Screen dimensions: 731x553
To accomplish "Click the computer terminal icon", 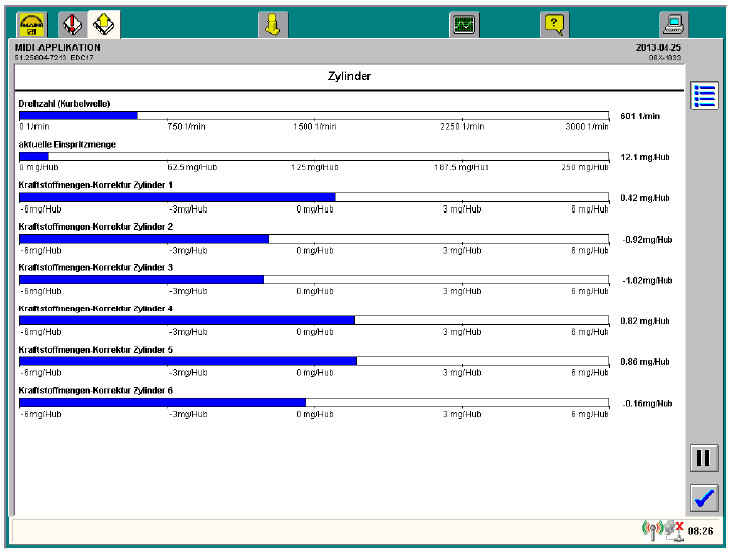I will point(674,25).
